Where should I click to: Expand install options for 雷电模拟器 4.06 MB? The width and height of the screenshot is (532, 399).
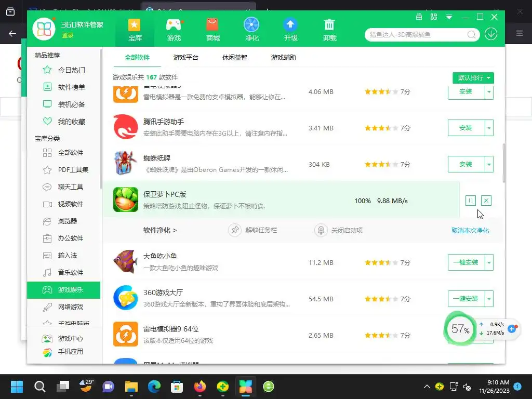point(489,92)
